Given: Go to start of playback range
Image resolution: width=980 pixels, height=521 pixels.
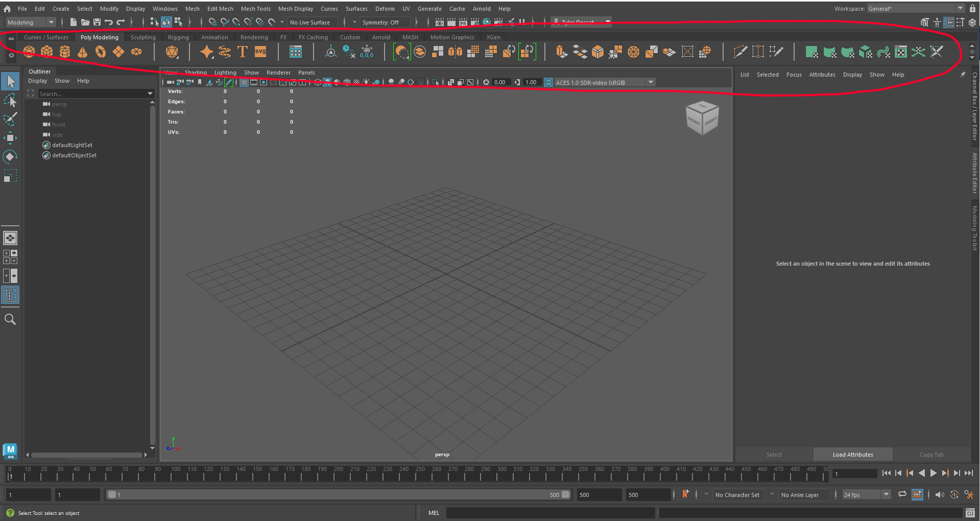Looking at the screenshot, I should pyautogui.click(x=887, y=473).
